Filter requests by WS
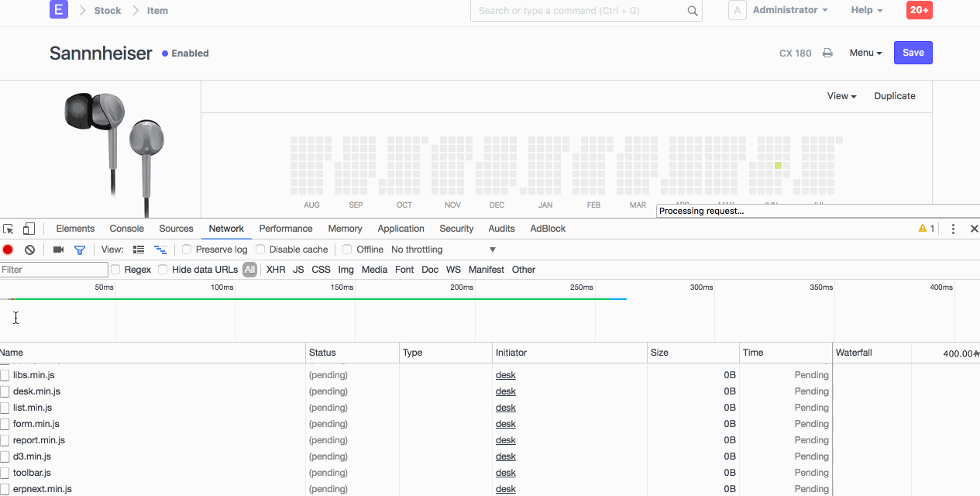Screen dimensions: 980x496 (x=453, y=270)
